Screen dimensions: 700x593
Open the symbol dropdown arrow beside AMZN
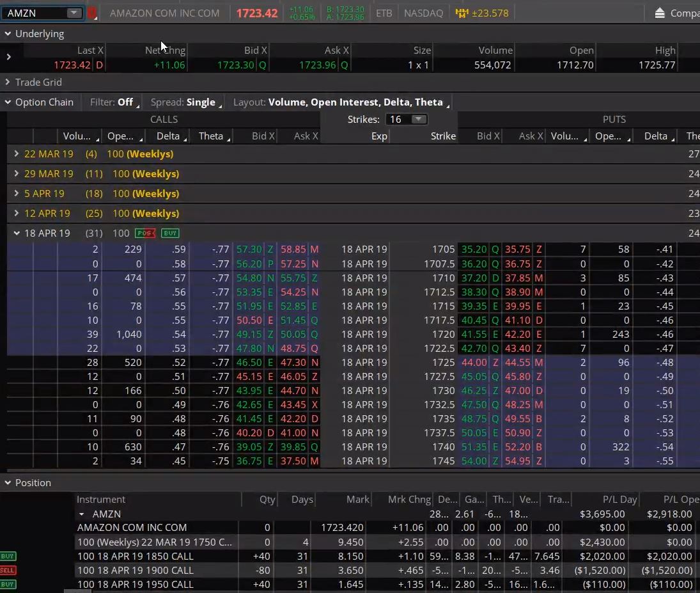pyautogui.click(x=74, y=13)
